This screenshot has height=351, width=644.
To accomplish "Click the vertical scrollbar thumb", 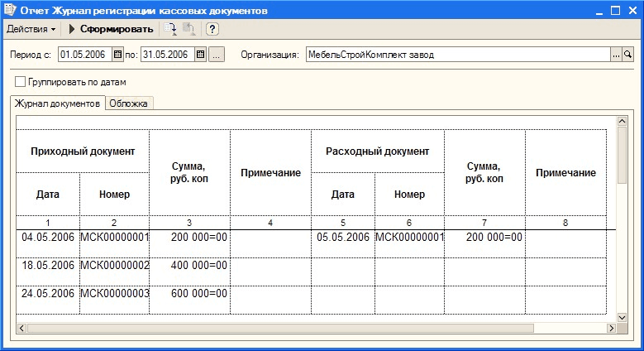I will [622, 155].
